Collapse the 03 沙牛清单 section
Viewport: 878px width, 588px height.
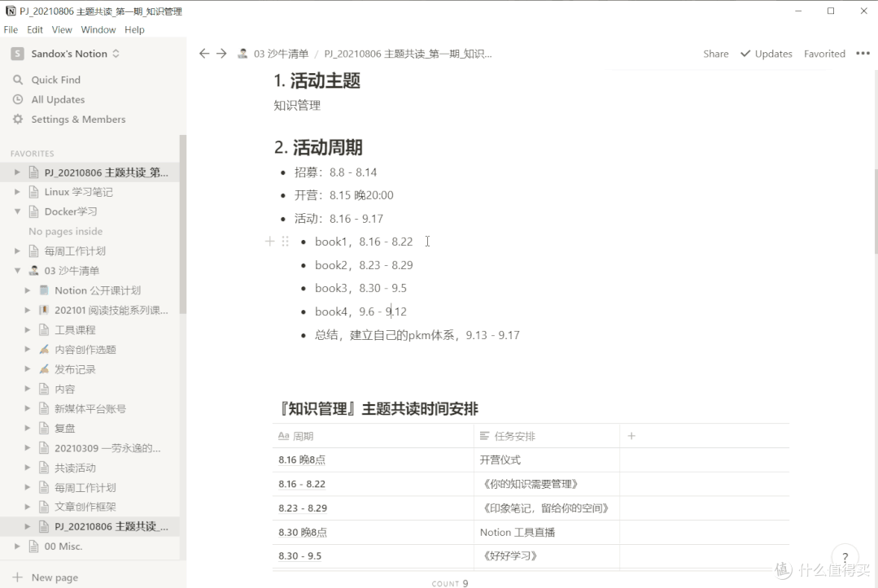16,270
